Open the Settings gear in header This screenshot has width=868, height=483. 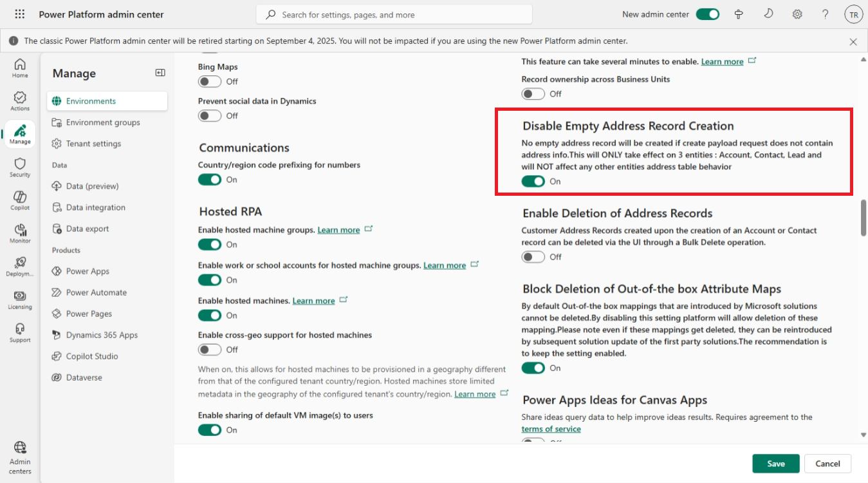(797, 14)
